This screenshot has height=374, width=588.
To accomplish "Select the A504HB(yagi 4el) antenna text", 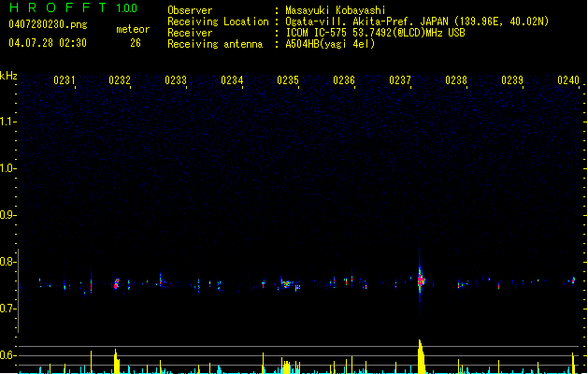I will tap(330, 44).
